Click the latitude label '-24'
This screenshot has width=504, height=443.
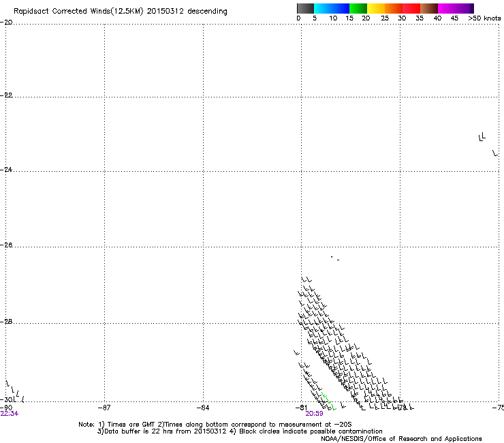6,170
